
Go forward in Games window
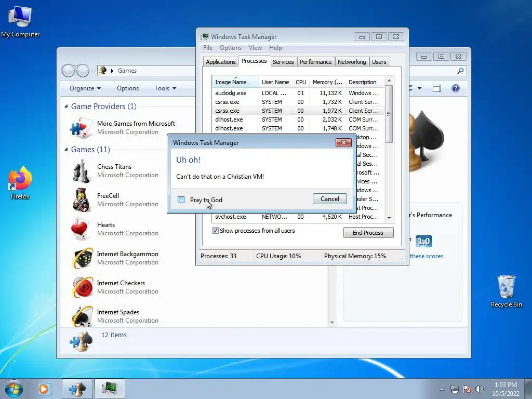(x=83, y=71)
